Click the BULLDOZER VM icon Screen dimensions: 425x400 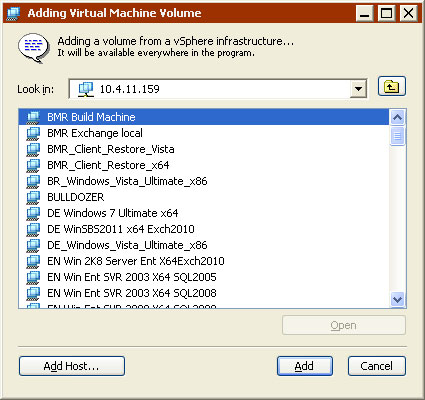coord(33,197)
